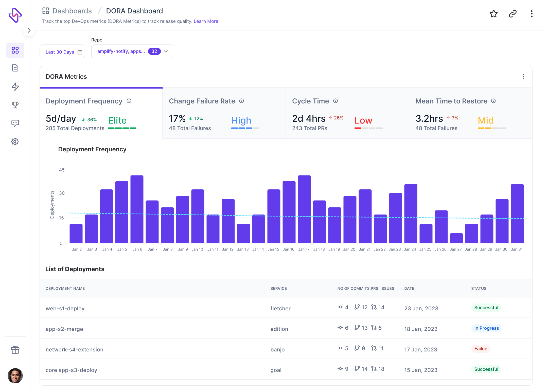Click the chat/comments icon in sidebar
548x392 pixels.
coord(15,123)
